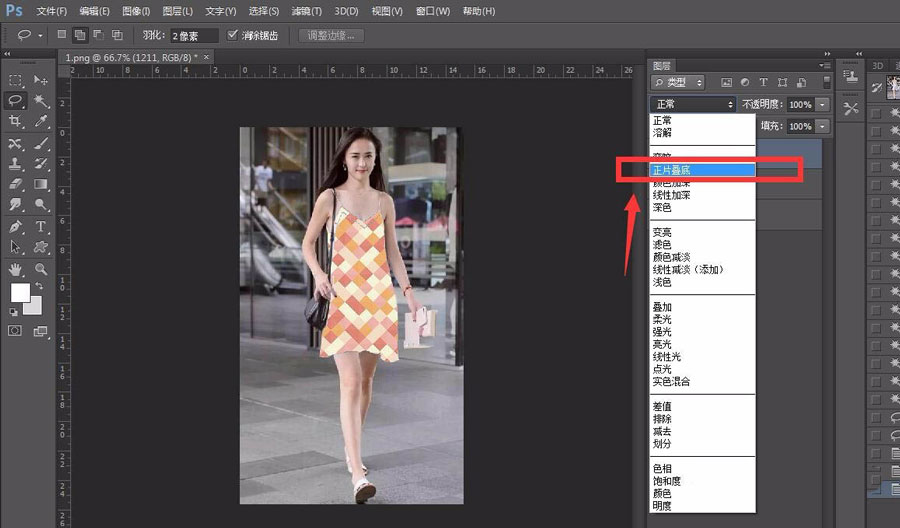Filter layers by smart objects icon
The image size is (900, 528).
click(x=801, y=82)
